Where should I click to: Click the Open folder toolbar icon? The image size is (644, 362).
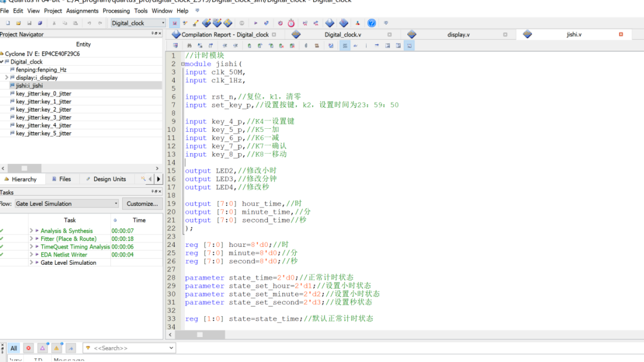pos(19,23)
